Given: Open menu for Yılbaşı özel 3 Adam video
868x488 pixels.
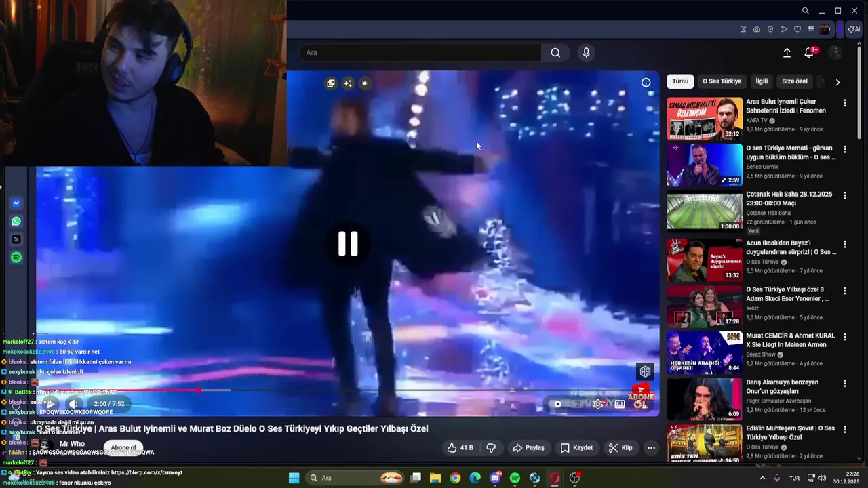Looking at the screenshot, I should (845, 291).
